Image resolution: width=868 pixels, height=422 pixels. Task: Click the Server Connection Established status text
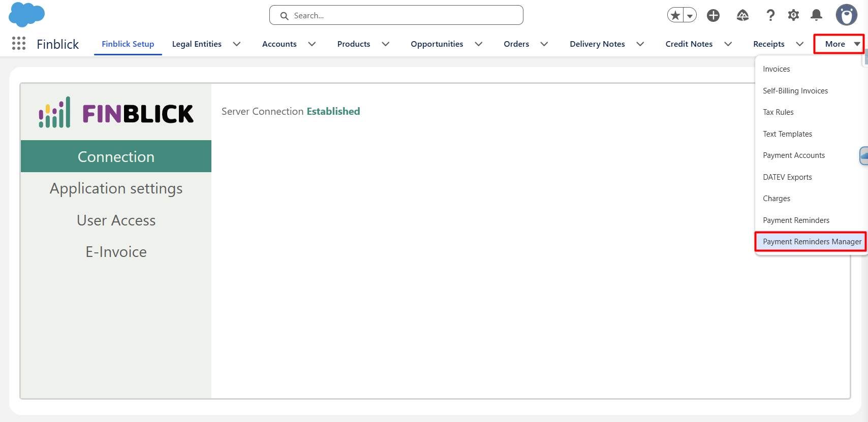(x=291, y=111)
